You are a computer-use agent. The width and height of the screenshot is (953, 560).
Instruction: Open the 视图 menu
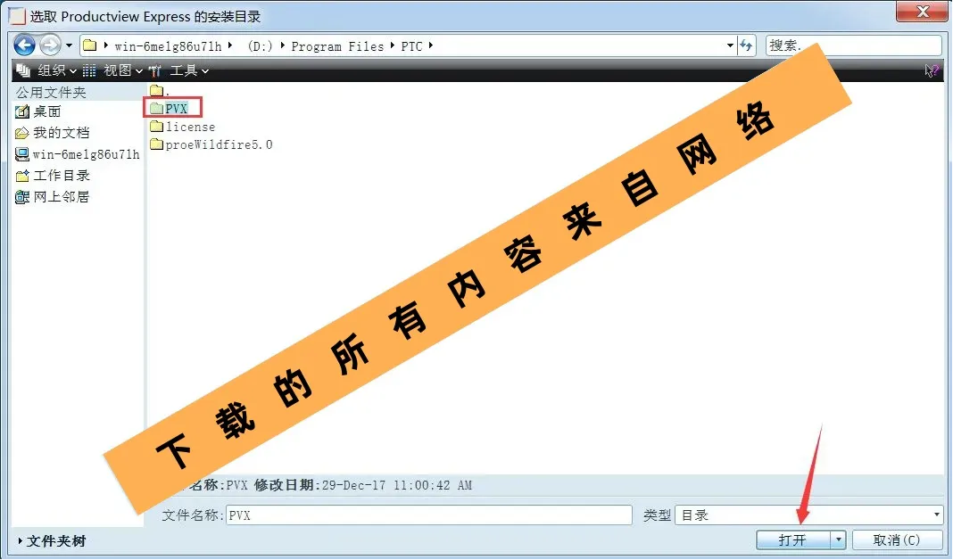tap(123, 71)
